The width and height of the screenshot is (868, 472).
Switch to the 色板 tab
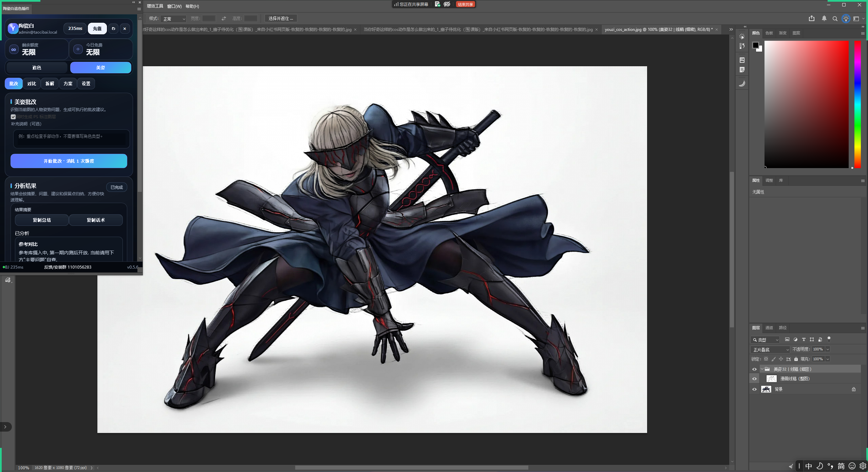coord(769,33)
